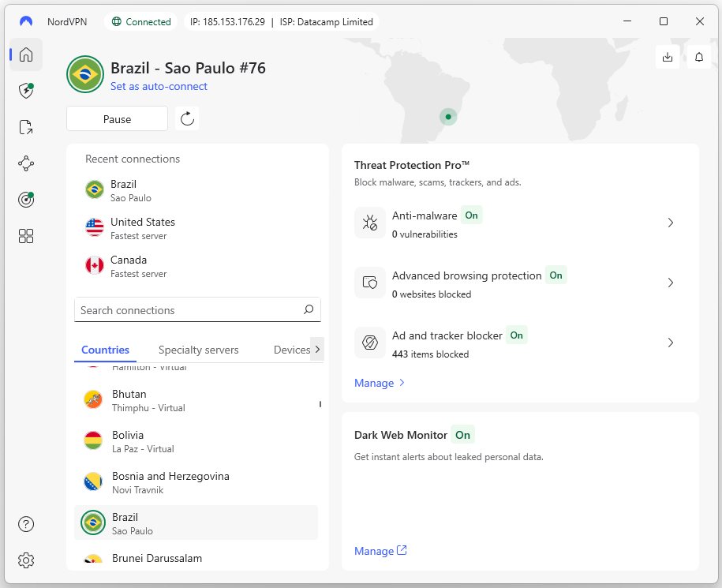Click the Bolivia flag icon
This screenshot has width=722, height=588.
point(93,440)
